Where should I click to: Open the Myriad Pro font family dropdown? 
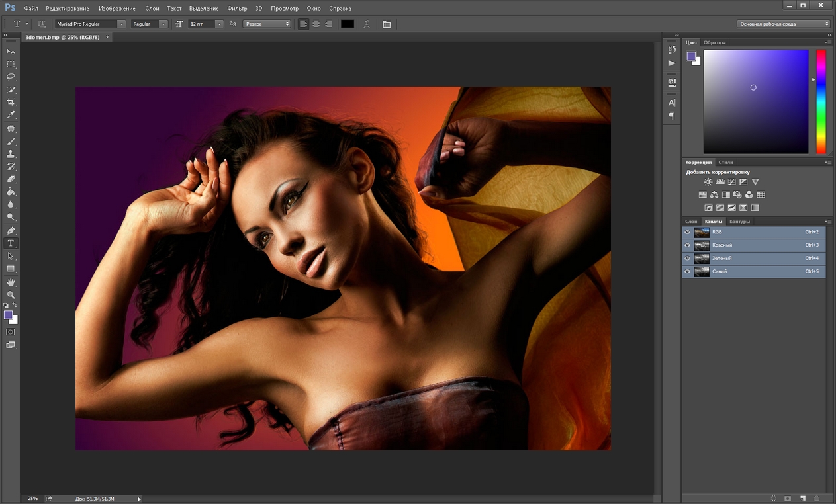pos(121,24)
